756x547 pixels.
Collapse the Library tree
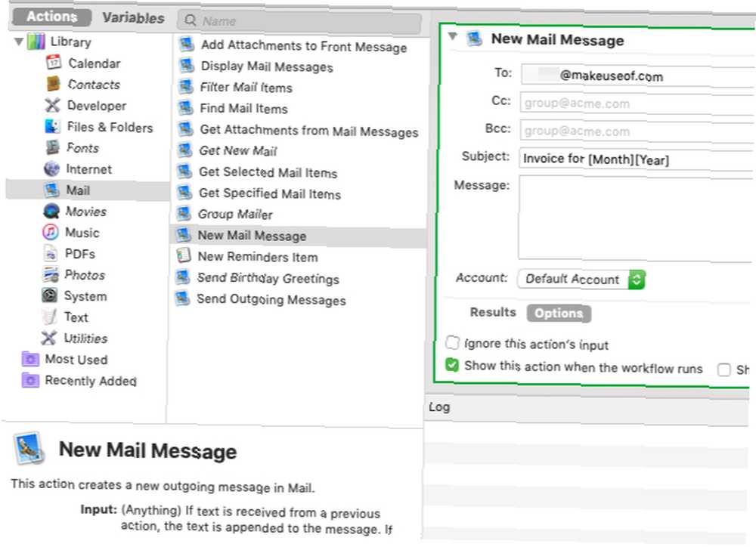click(19, 42)
